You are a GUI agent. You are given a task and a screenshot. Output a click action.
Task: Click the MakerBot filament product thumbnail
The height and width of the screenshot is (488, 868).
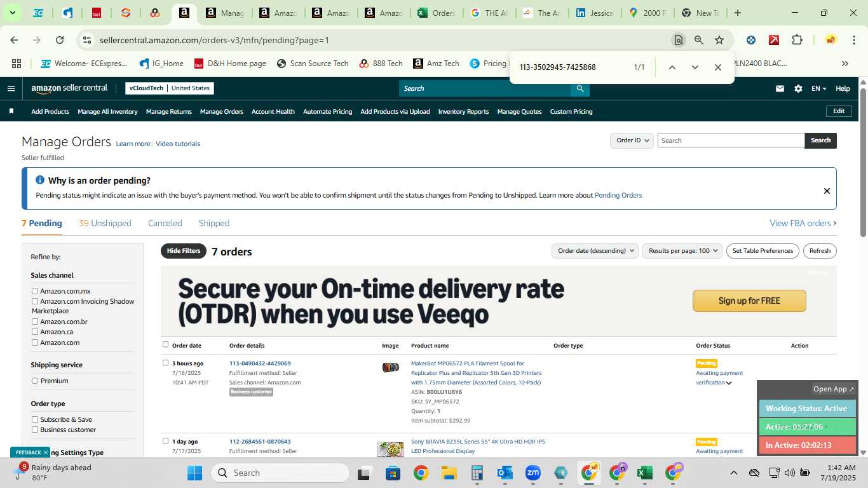390,367
